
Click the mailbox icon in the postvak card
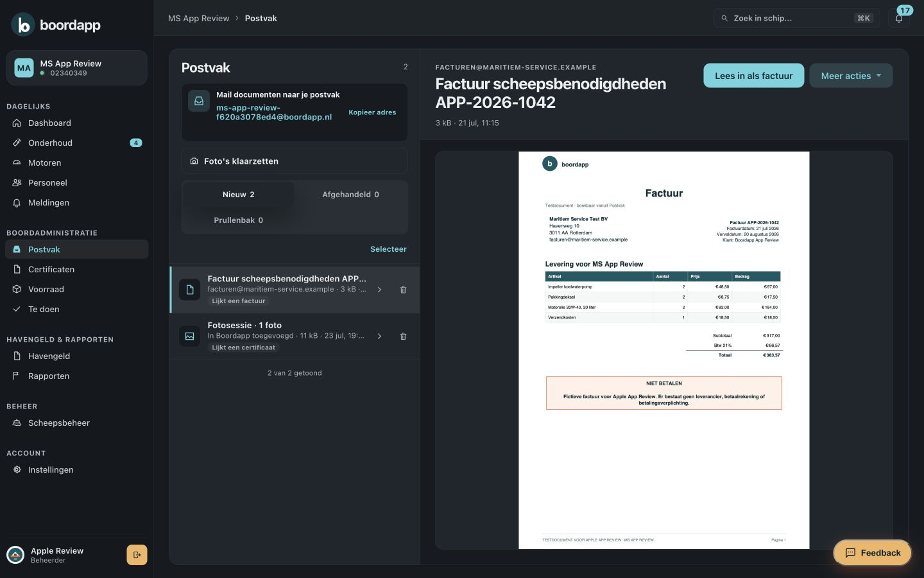pyautogui.click(x=199, y=101)
